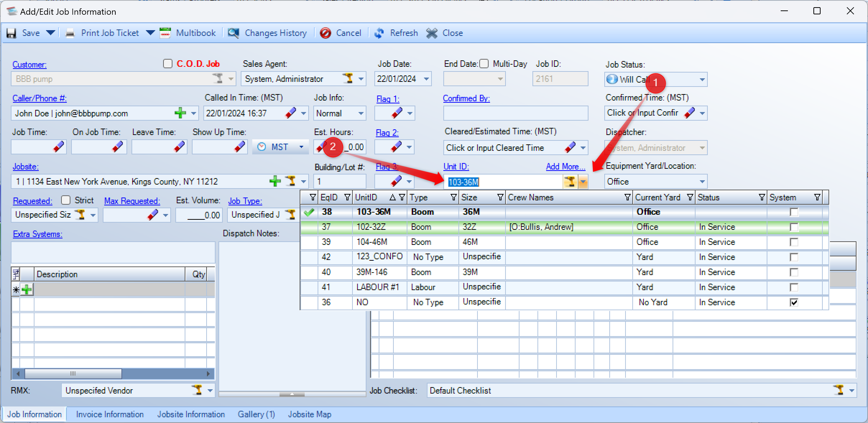Clear the Called In Time field with eraser
Screen dimensions: 868x423
291,113
